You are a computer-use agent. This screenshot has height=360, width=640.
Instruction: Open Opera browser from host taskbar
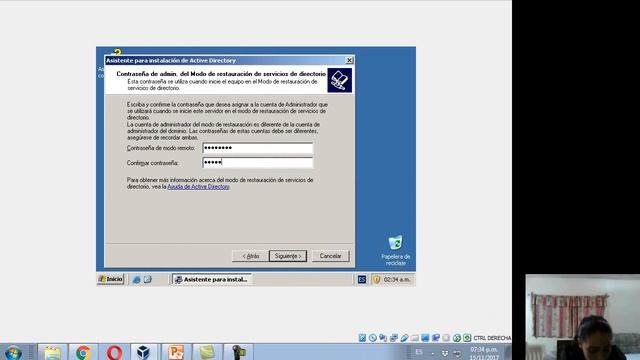click(x=114, y=352)
